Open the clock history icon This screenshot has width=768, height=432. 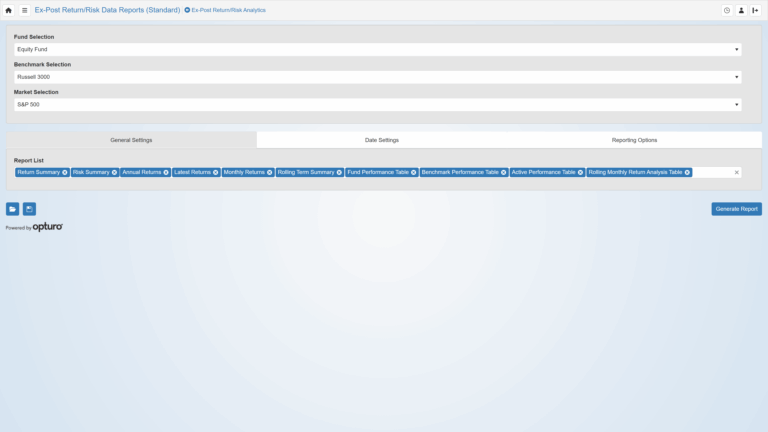[x=727, y=10]
